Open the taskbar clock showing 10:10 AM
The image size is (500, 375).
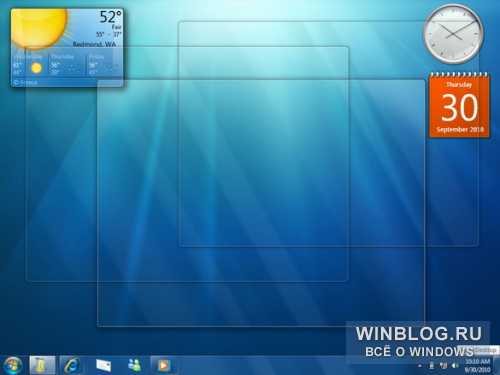coord(478,365)
